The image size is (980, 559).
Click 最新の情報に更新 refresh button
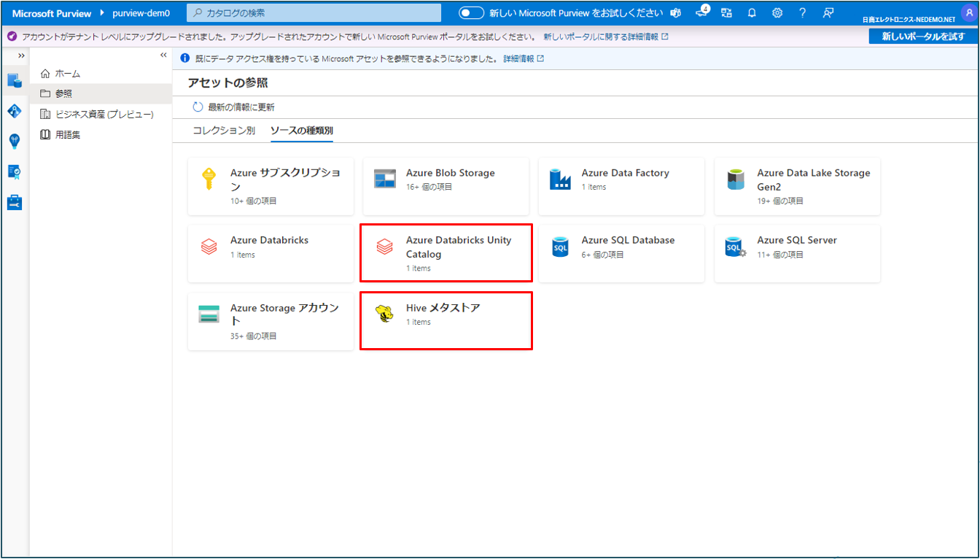coord(234,107)
